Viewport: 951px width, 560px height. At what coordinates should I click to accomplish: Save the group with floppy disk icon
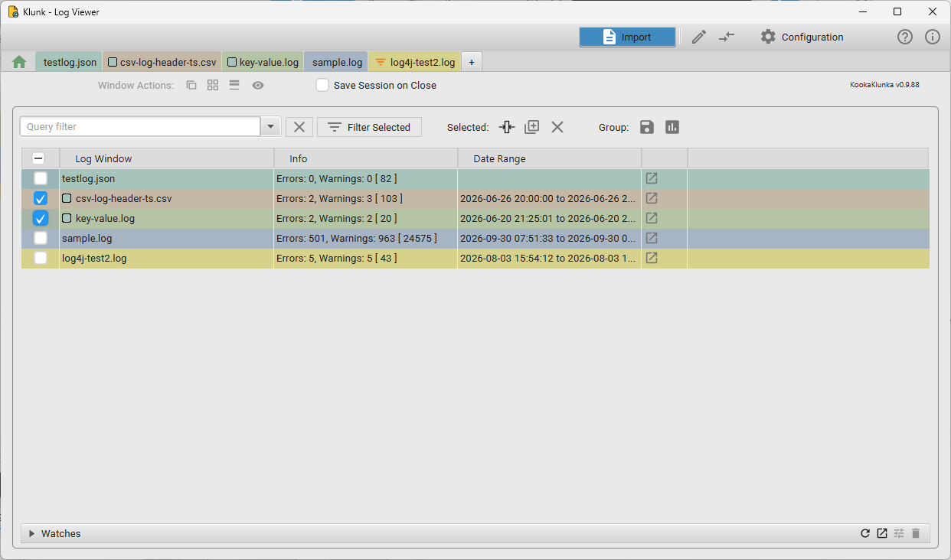click(647, 127)
